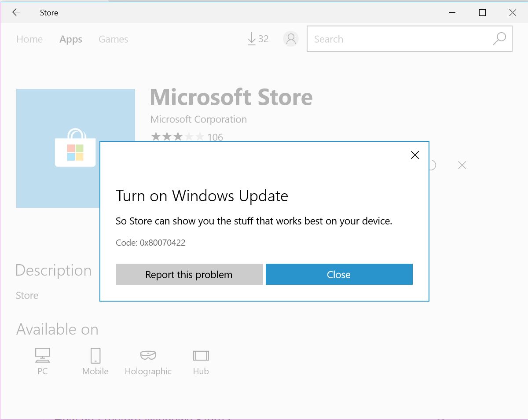This screenshot has height=420, width=528.
Task: Close the Windows Update dialog with Close button
Action: (339, 274)
